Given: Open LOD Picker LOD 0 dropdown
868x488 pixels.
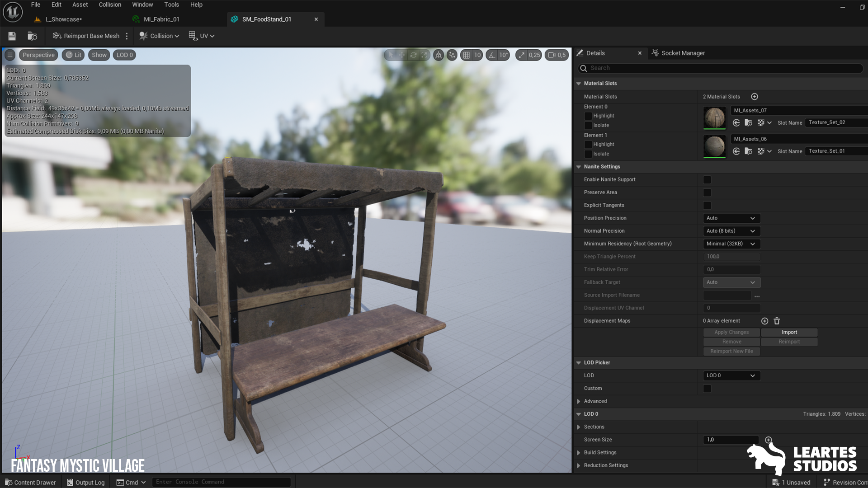Looking at the screenshot, I should (731, 375).
